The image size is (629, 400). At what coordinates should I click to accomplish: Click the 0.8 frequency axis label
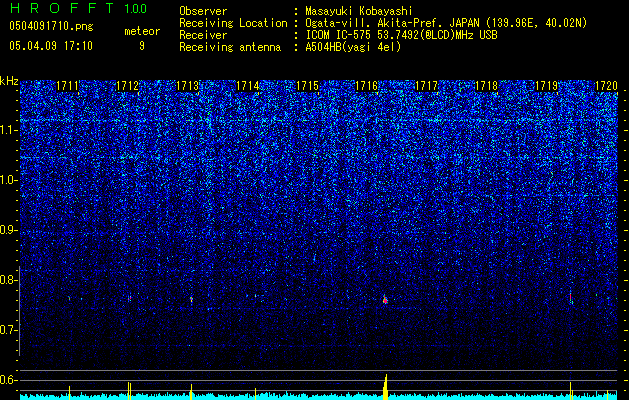(8, 280)
